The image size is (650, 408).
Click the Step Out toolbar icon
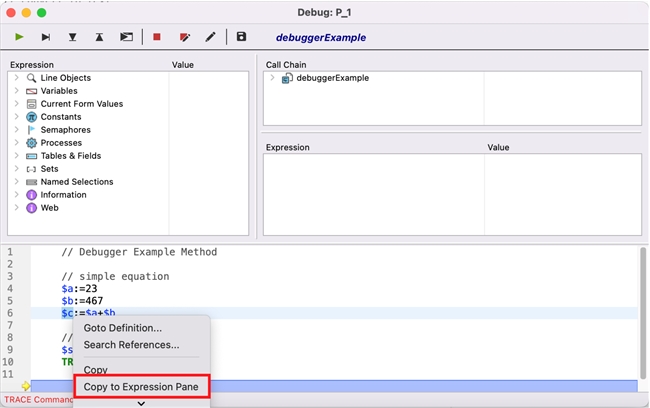(x=99, y=37)
